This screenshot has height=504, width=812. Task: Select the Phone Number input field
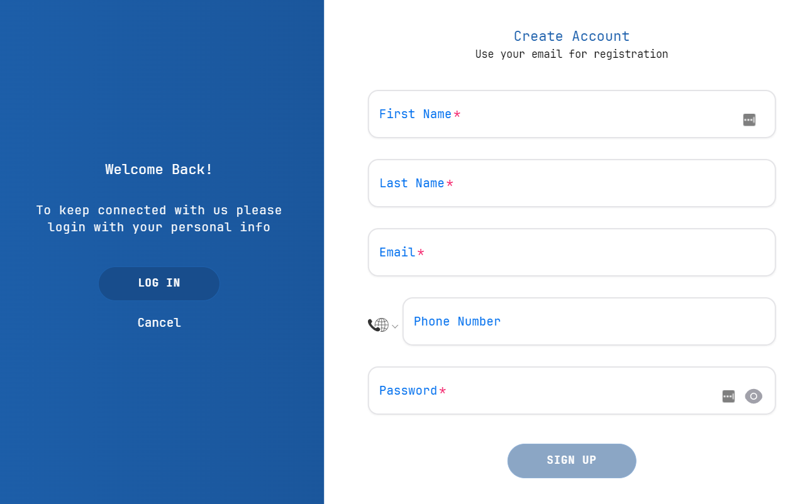(589, 321)
